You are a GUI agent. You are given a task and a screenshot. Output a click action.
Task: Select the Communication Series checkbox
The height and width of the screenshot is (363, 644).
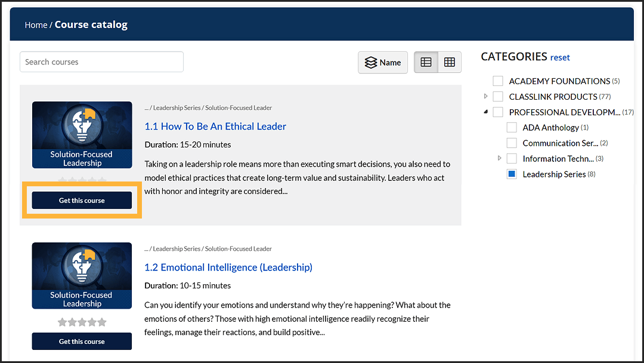[511, 143]
